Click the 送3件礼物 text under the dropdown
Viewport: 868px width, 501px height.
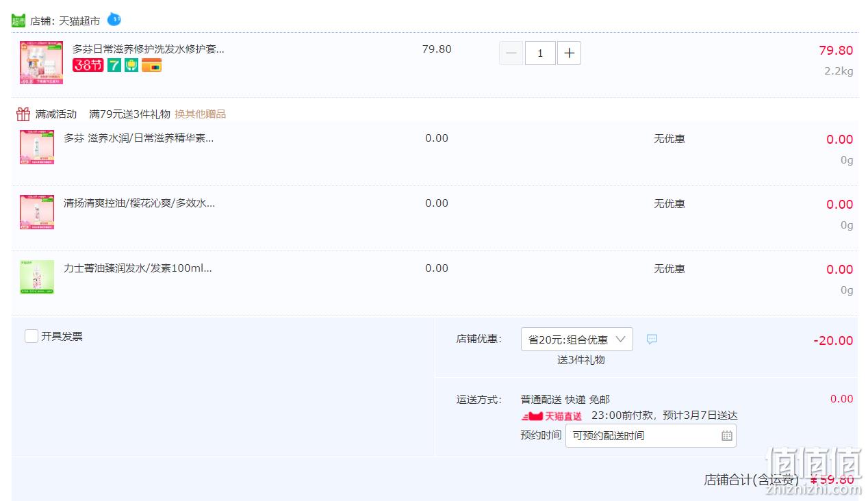point(581,360)
